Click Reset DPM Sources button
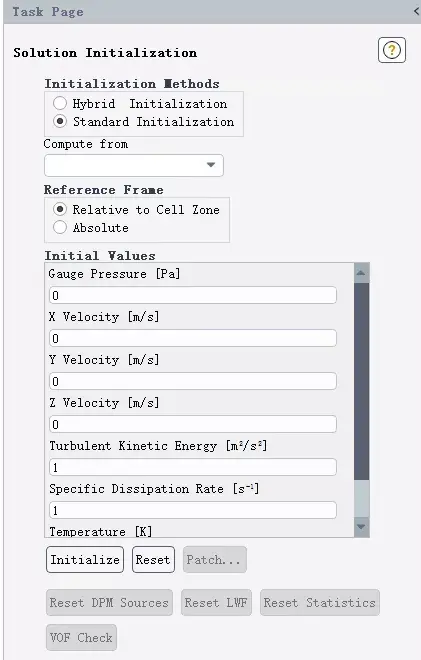The height and width of the screenshot is (660, 421). (x=109, y=602)
